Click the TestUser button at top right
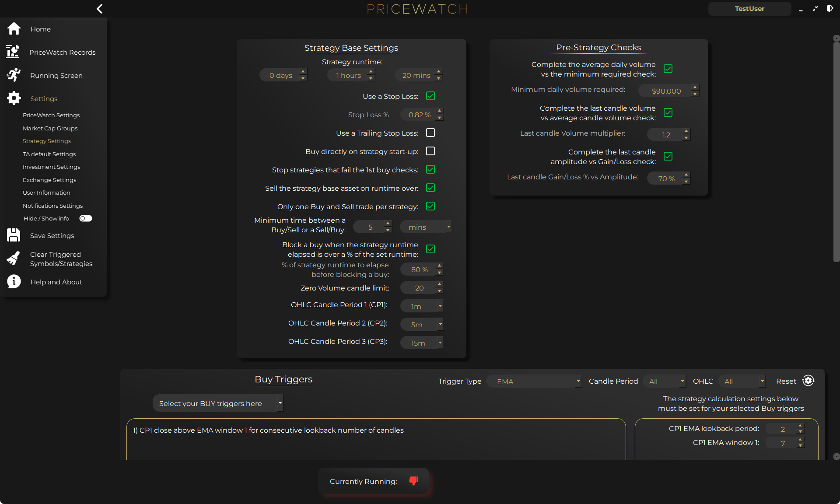Screen dimensions: 840x504 pyautogui.click(x=749, y=9)
